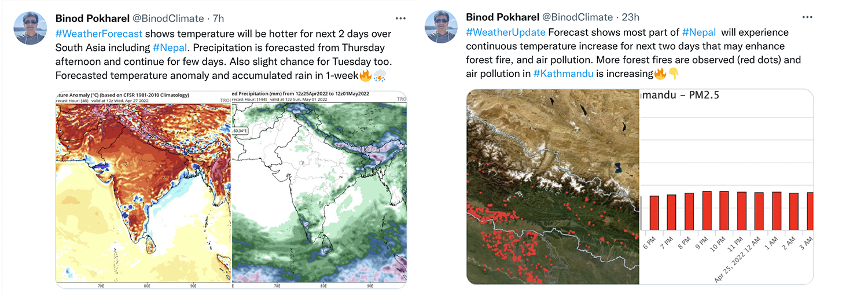
Task: Enlarge the temperature anomaly map image
Action: click(143, 188)
